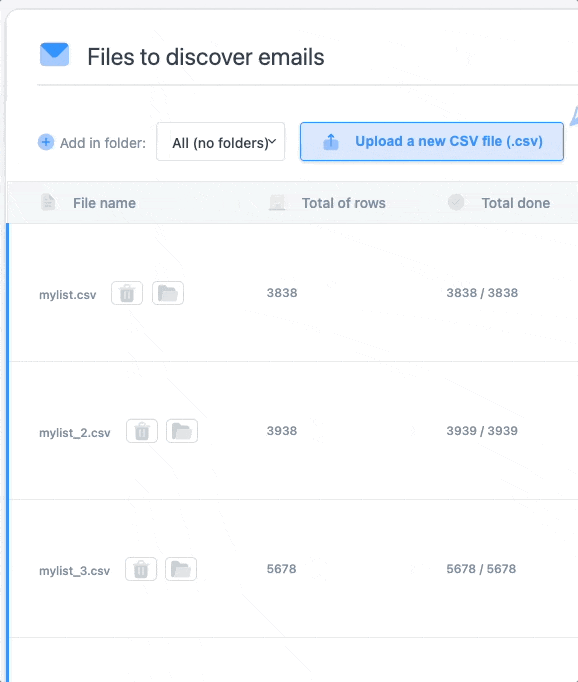Viewport: 578px width, 682px height.
Task: Click the Total done column header
Action: [516, 203]
